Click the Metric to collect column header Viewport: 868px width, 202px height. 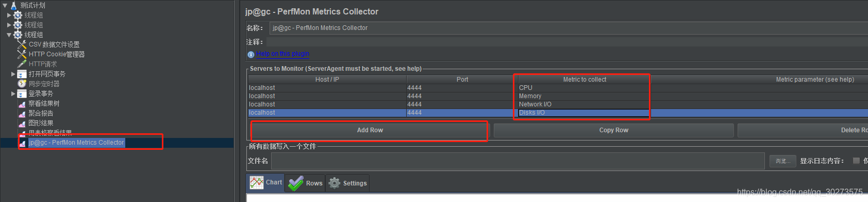point(585,80)
